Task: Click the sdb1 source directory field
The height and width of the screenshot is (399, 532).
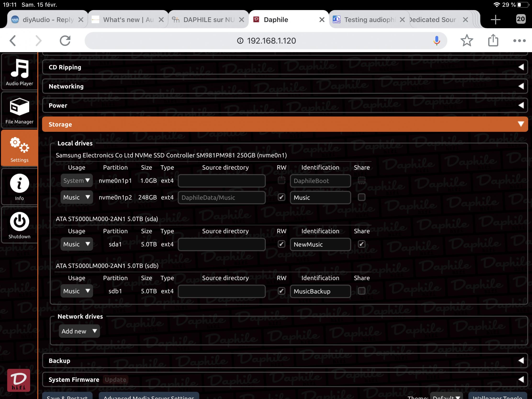Action: (x=222, y=291)
